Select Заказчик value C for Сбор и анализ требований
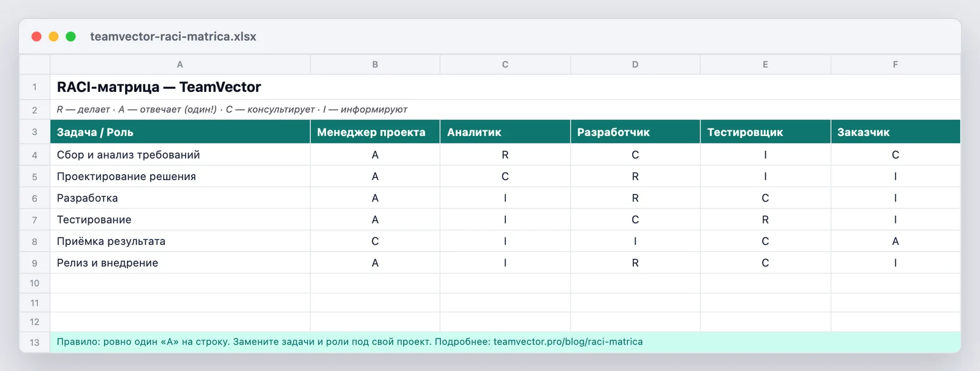The height and width of the screenshot is (371, 980). pyautogui.click(x=895, y=155)
